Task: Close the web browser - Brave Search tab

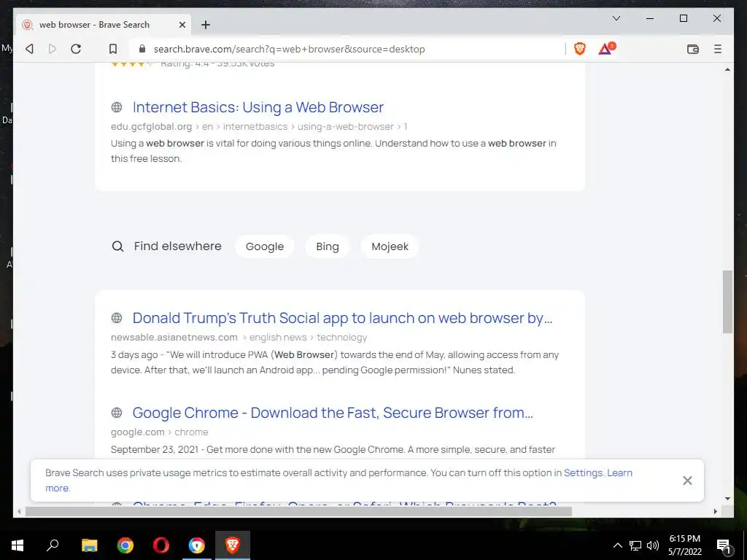Action: [182, 25]
